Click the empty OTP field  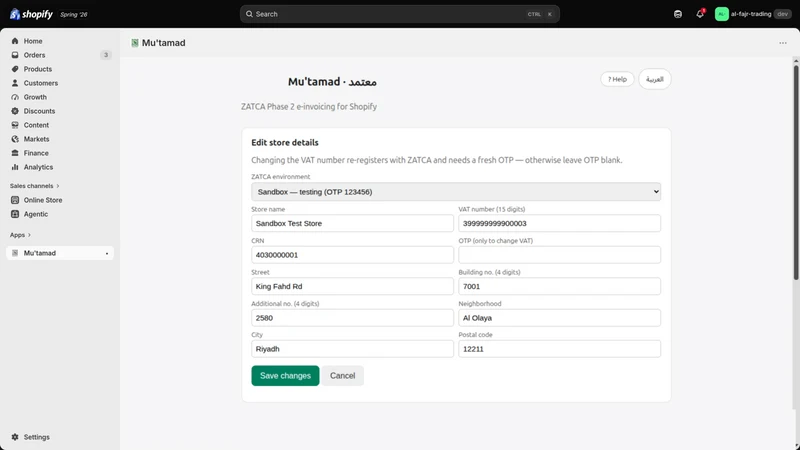click(x=559, y=255)
